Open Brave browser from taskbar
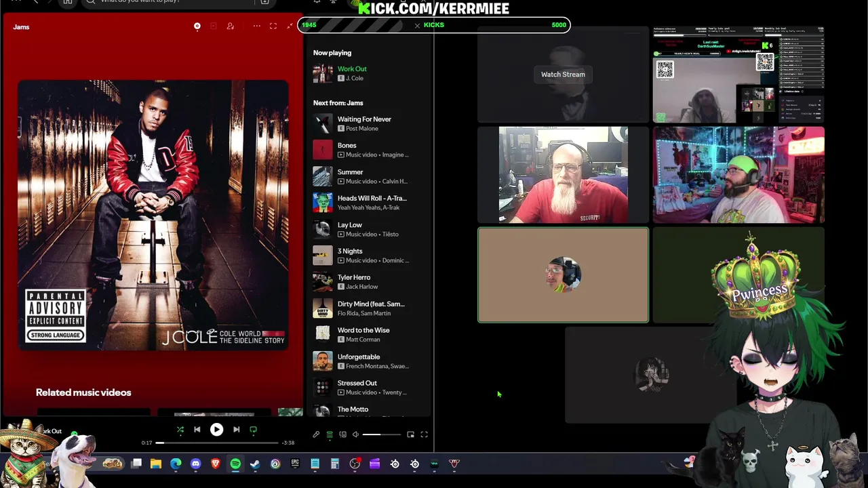 coord(216,464)
